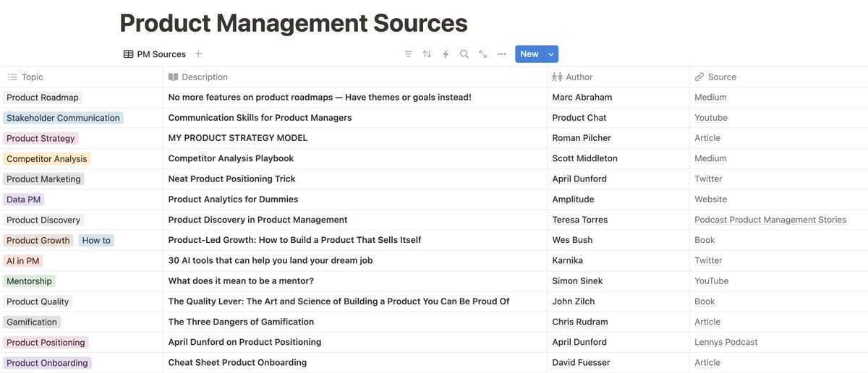The height and width of the screenshot is (373, 868).
Task: Select author cell Karnika
Action: click(567, 261)
